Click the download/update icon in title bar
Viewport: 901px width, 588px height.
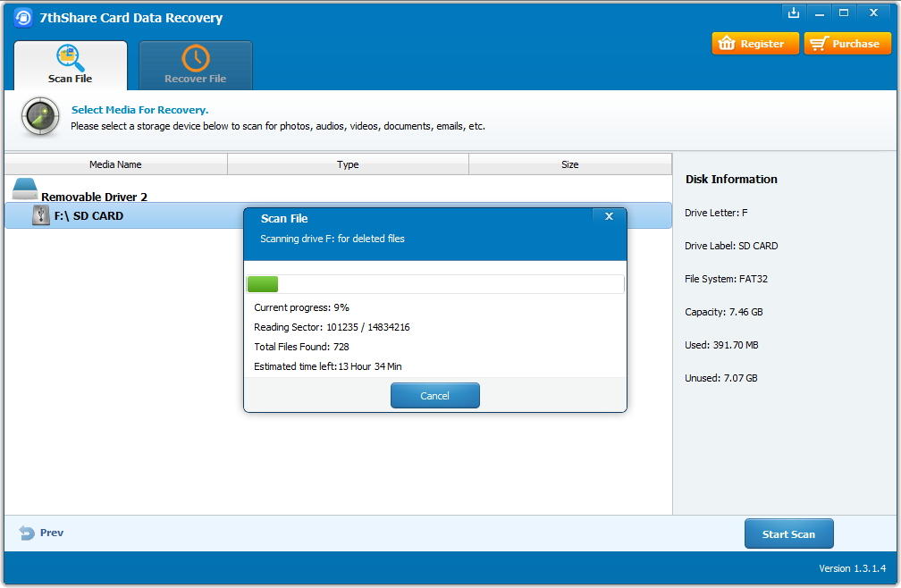(794, 13)
